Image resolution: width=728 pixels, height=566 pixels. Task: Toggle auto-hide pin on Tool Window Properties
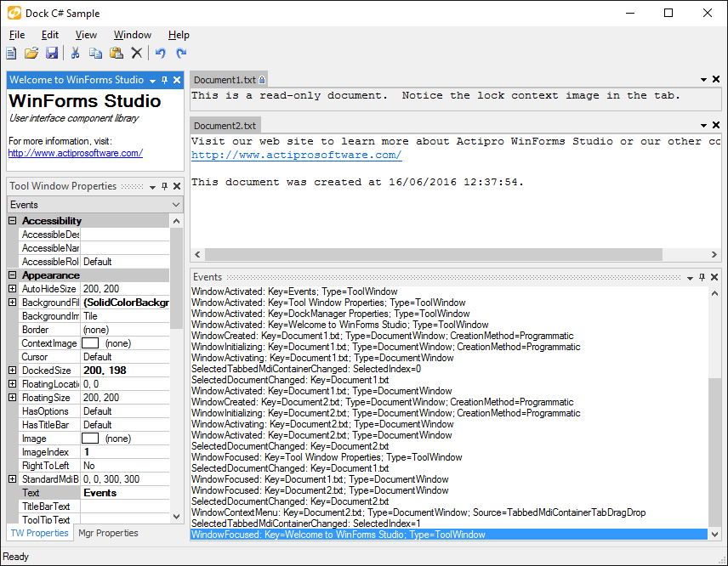(164, 186)
